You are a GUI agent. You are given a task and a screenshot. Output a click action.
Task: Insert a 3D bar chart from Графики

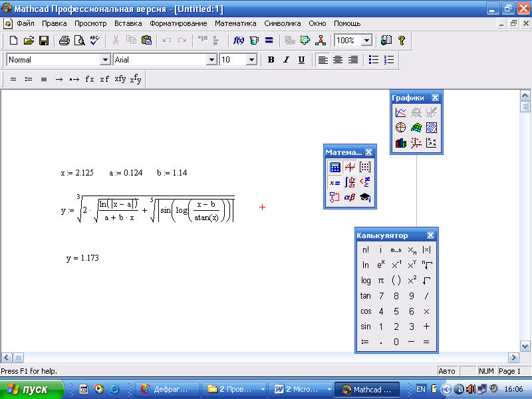pos(401,143)
